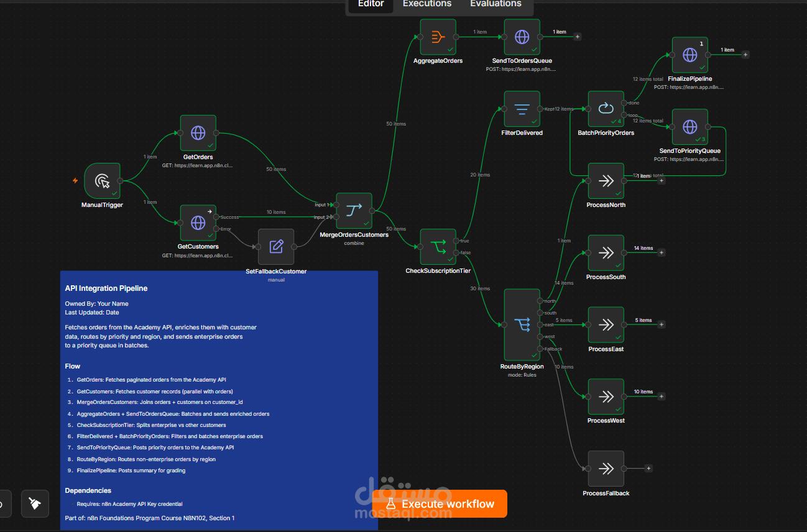807x532 pixels.
Task: Switch to the Executions tab
Action: coord(427,4)
